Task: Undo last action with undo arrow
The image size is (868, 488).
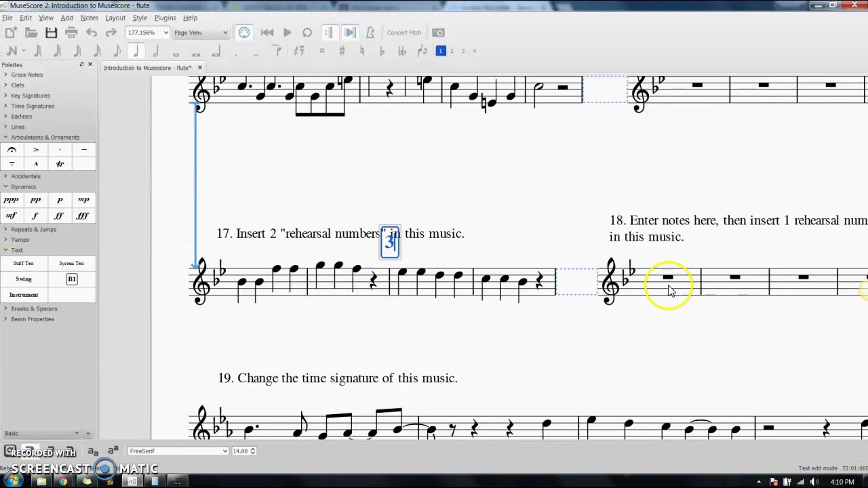Action: tap(92, 33)
